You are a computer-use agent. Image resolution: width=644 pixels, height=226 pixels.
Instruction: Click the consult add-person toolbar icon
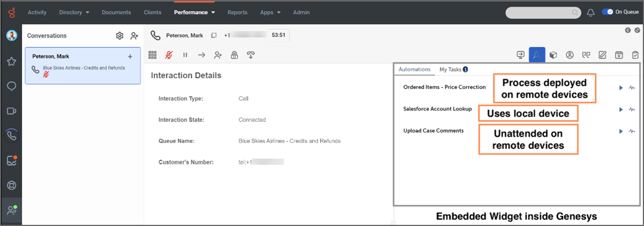click(x=218, y=54)
